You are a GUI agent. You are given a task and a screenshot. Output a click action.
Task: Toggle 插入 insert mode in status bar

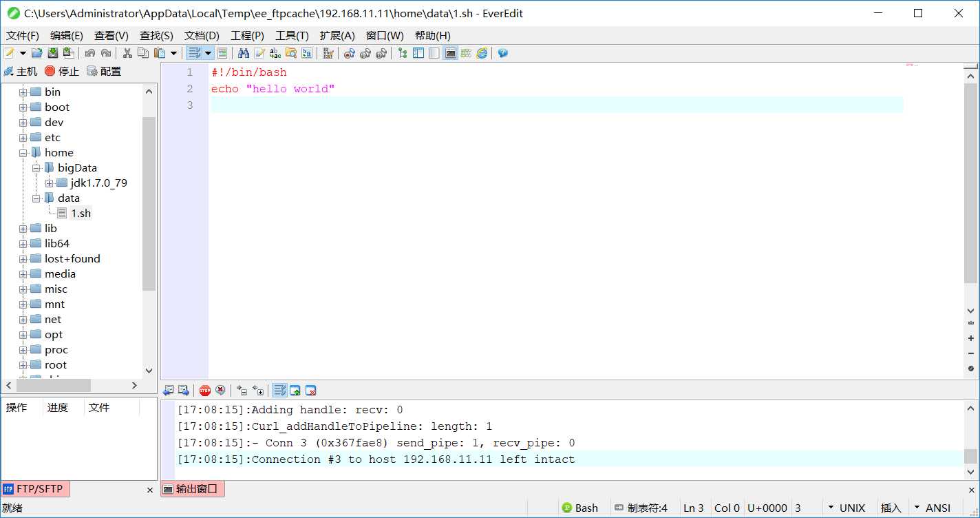[x=891, y=508]
